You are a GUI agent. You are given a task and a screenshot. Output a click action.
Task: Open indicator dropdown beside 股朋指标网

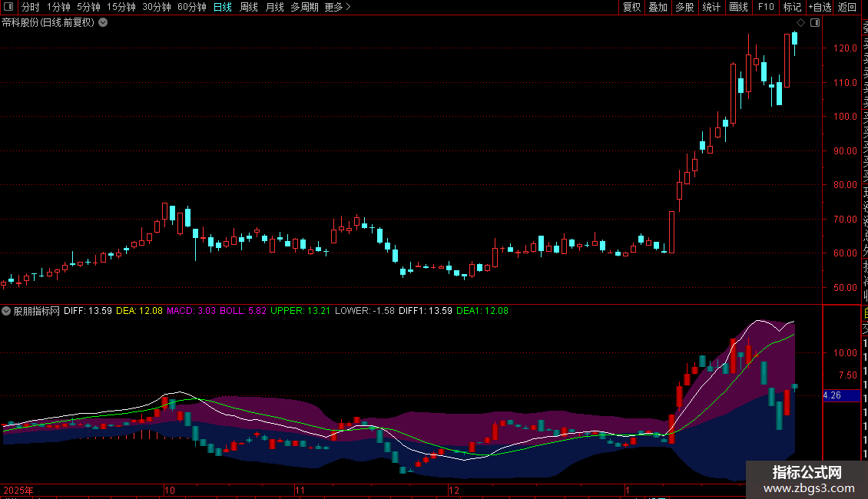pyautogui.click(x=6, y=311)
